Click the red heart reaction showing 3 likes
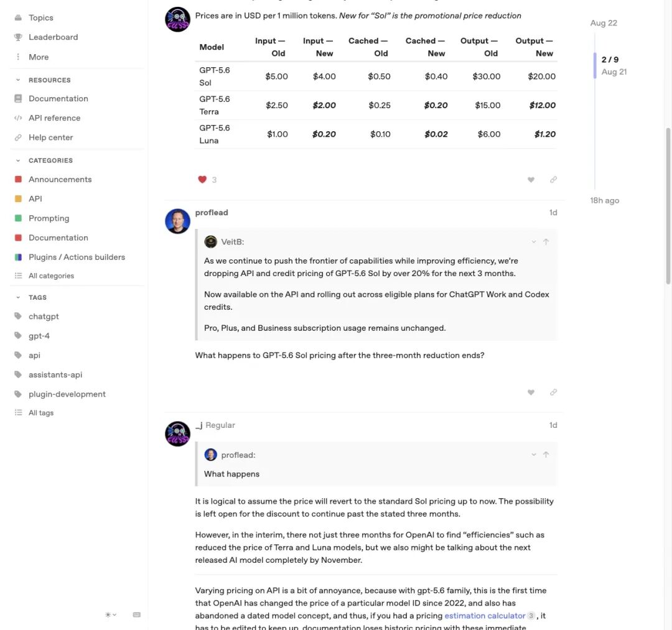This screenshot has width=672, height=630. [x=202, y=180]
